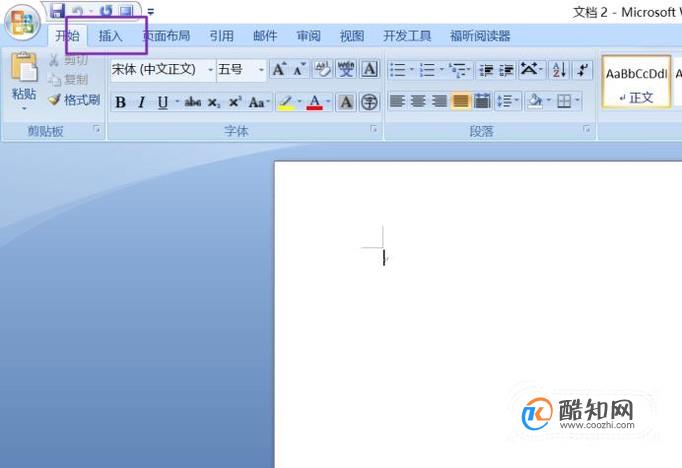Open the 字体 dialog launcher
Image resolution: width=682 pixels, height=468 pixels.
pos(374,129)
